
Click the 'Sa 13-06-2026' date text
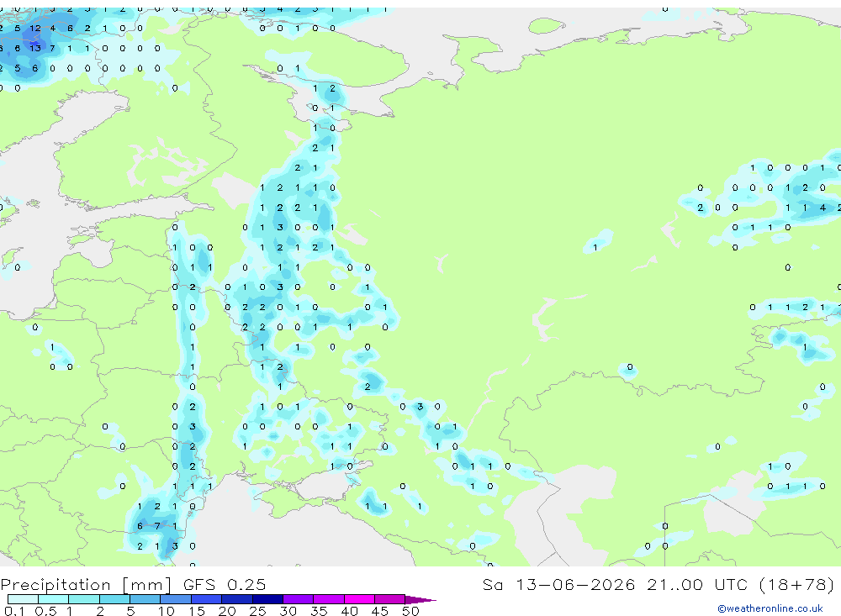coord(558,584)
